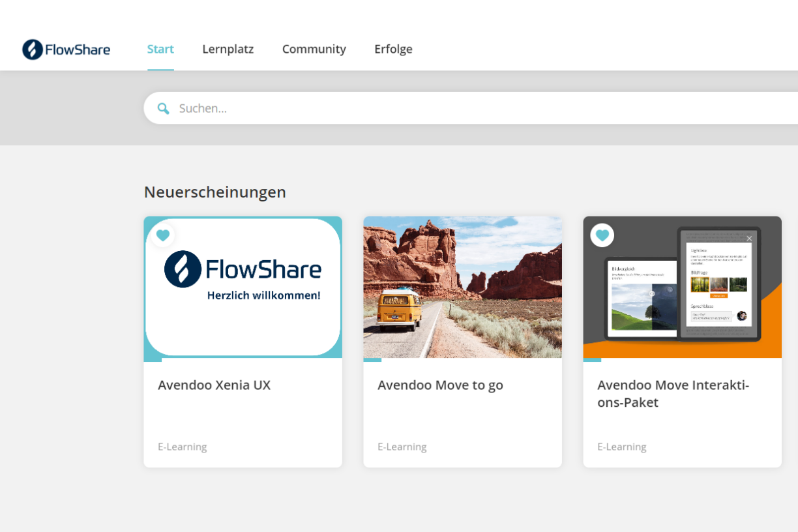Click E-Learning label under Avendoo Move Interaktions-Paket
Screen dimensions: 798x532
coord(622,447)
